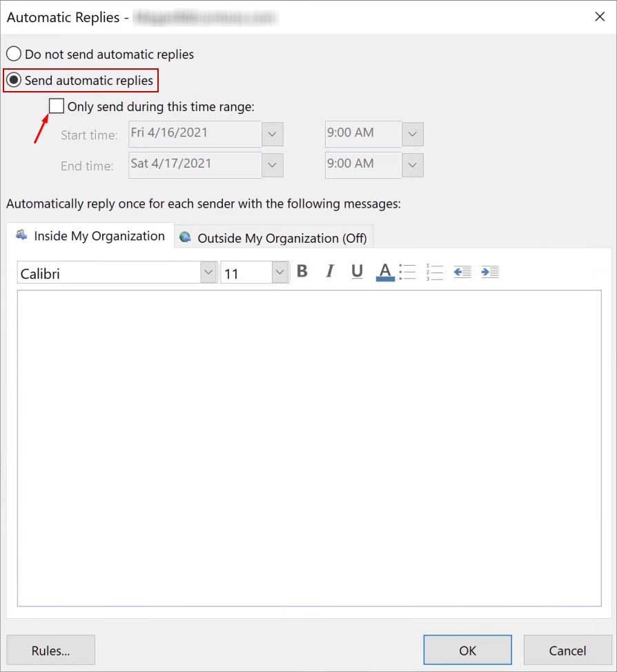Click the Calibri font name field
Viewport: 617px width, 672px height.
click(x=109, y=273)
